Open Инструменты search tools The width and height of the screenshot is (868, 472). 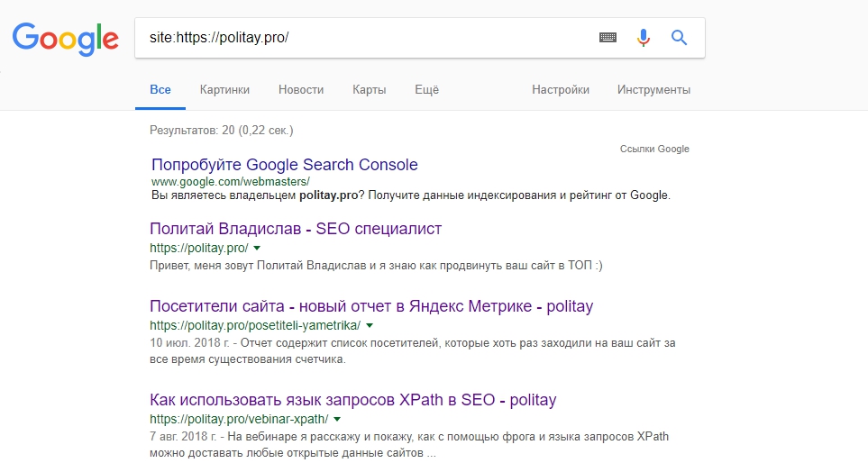coord(653,90)
